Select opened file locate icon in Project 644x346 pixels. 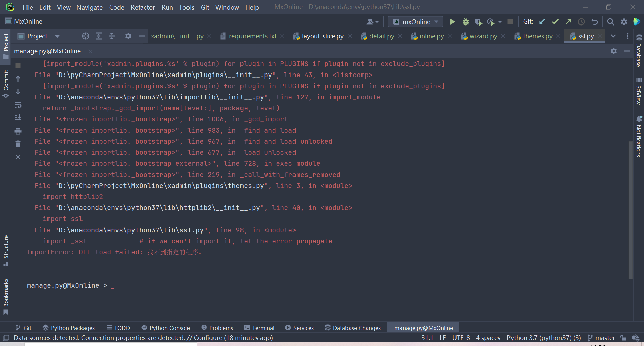pos(86,36)
